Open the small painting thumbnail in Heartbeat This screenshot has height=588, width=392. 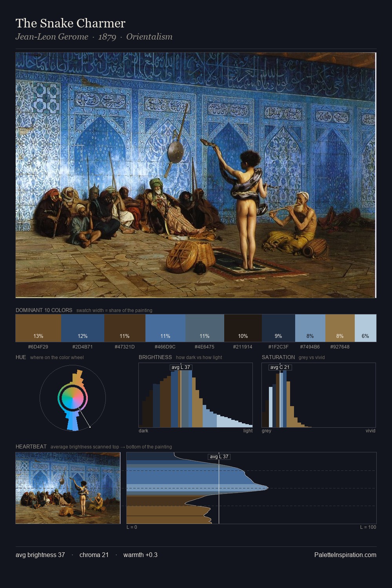(68, 488)
